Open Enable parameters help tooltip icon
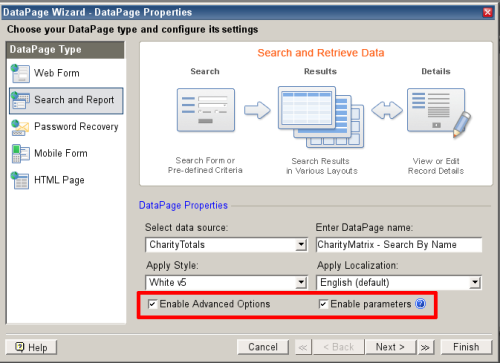Screen dimensions: 500x363 (x=420, y=304)
